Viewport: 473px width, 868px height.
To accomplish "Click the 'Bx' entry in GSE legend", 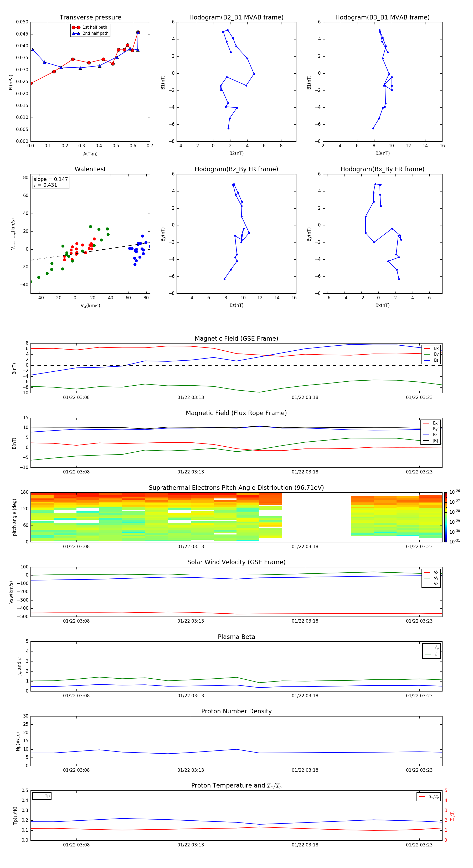I will pos(431,349).
